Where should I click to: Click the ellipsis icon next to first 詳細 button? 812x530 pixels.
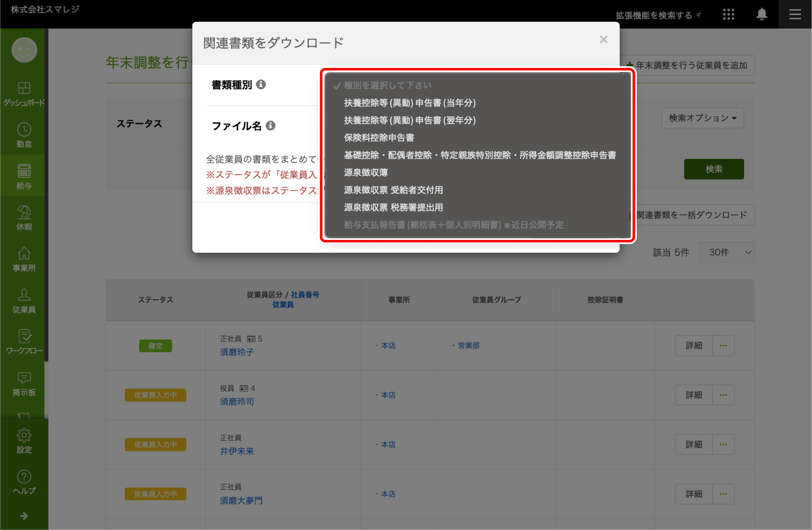point(723,345)
